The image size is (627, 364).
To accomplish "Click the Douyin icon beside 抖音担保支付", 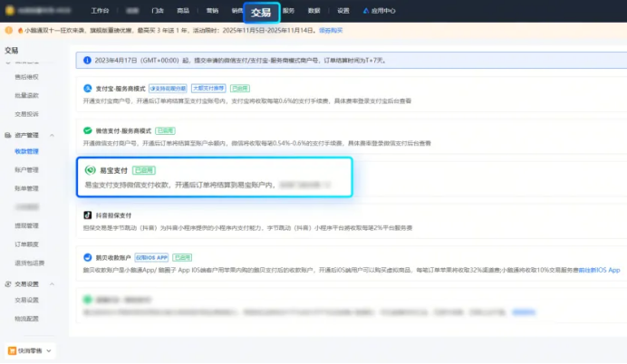I will 88,215.
